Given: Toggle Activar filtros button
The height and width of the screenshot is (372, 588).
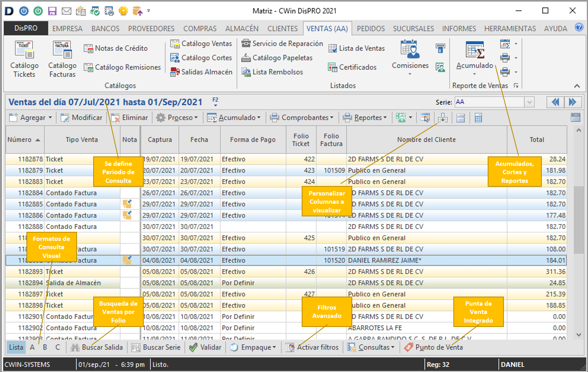Looking at the screenshot, I should (312, 348).
